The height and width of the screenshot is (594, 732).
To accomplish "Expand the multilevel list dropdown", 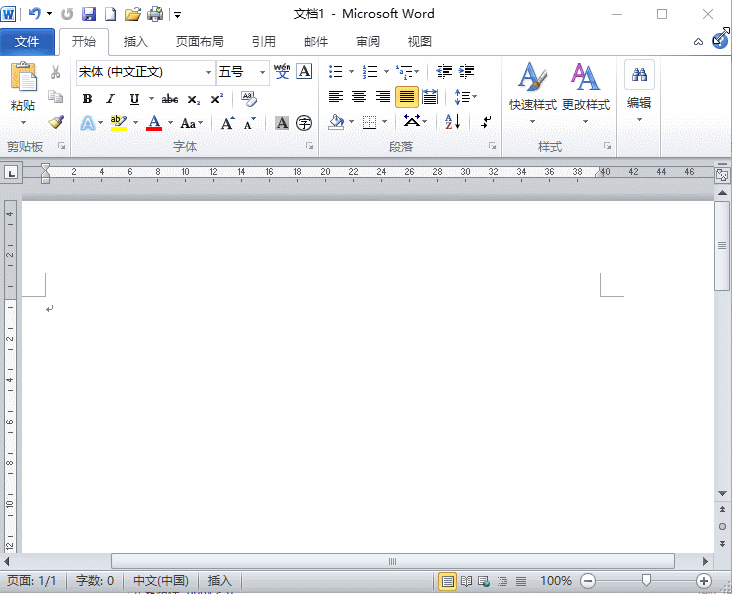I will tap(416, 71).
